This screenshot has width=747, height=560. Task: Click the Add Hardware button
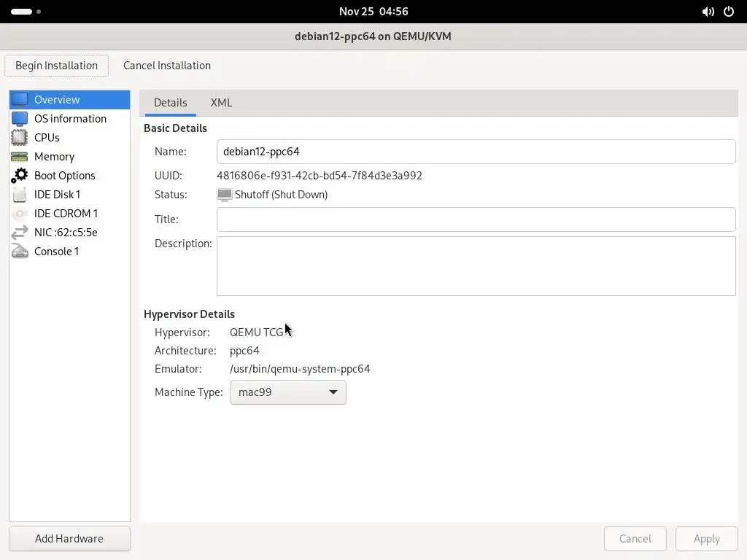pos(69,539)
